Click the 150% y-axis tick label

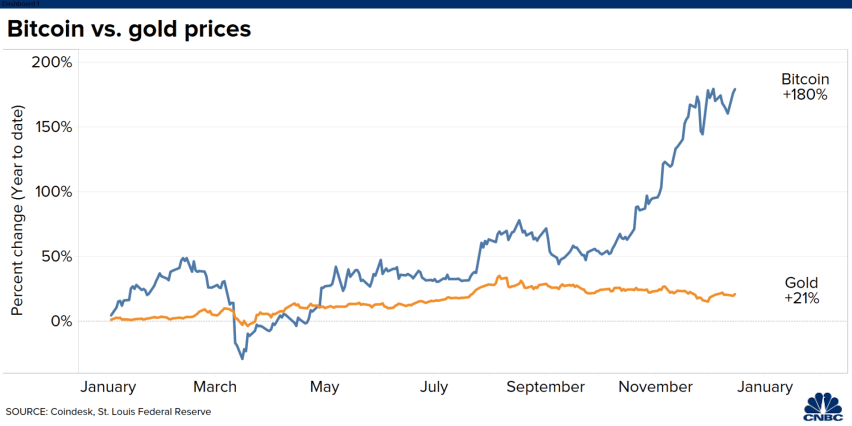(51, 127)
